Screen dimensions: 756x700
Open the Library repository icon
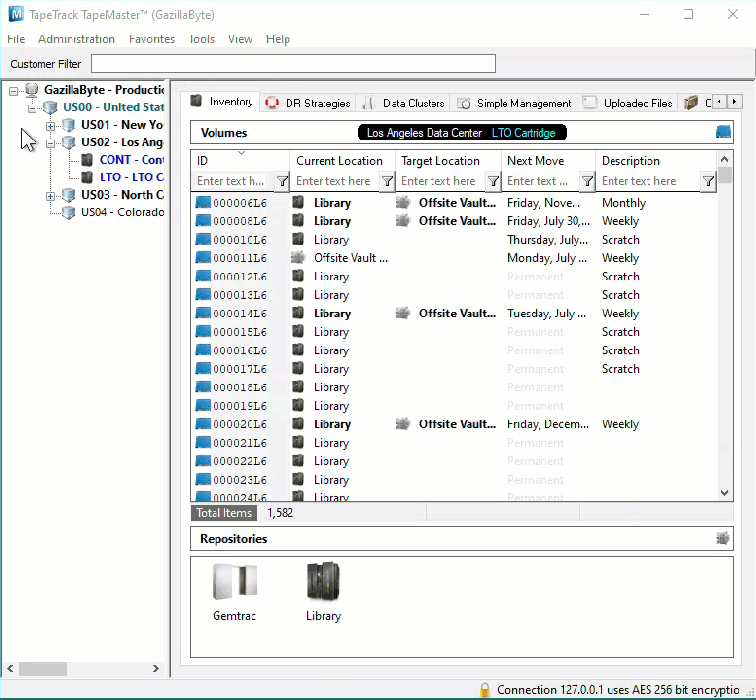tap(323, 581)
